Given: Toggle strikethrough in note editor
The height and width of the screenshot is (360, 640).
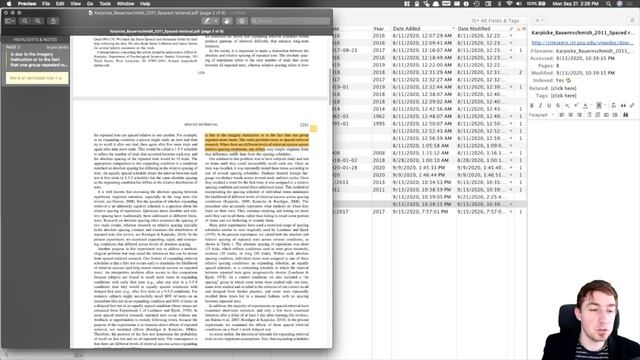Looking at the screenshot, I should (x=558, y=106).
